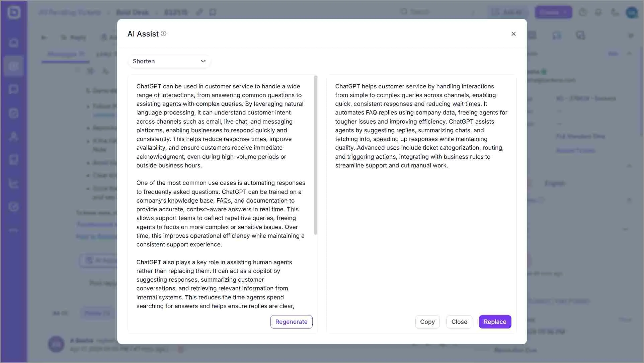Click the back arrow in the ticket toolbar
644x363 pixels.
pos(44,38)
